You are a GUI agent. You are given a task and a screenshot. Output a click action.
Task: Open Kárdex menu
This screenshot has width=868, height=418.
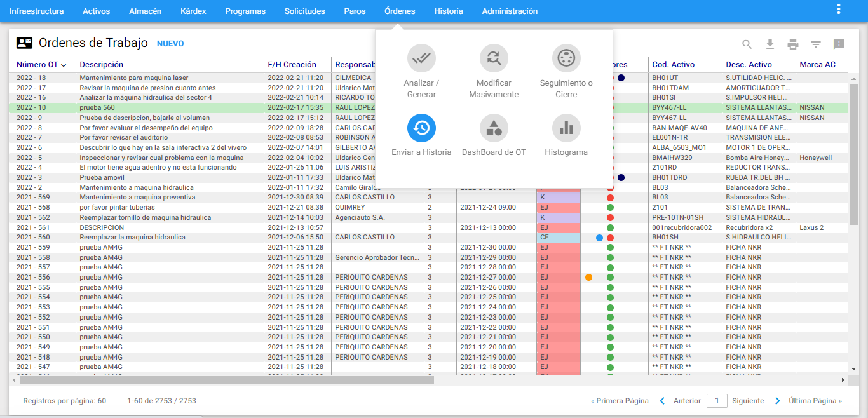[193, 11]
